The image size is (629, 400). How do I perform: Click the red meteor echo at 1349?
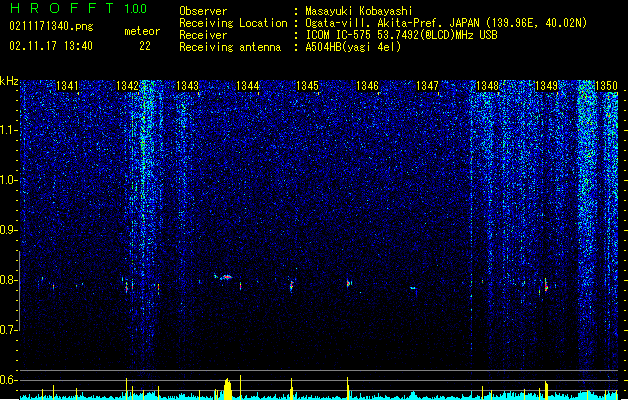click(x=546, y=285)
